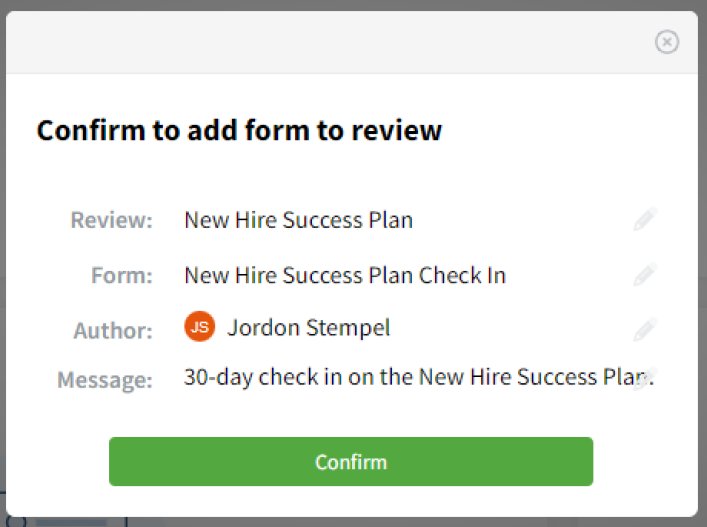Click the "Message:" field label
The image size is (707, 527).
point(105,380)
